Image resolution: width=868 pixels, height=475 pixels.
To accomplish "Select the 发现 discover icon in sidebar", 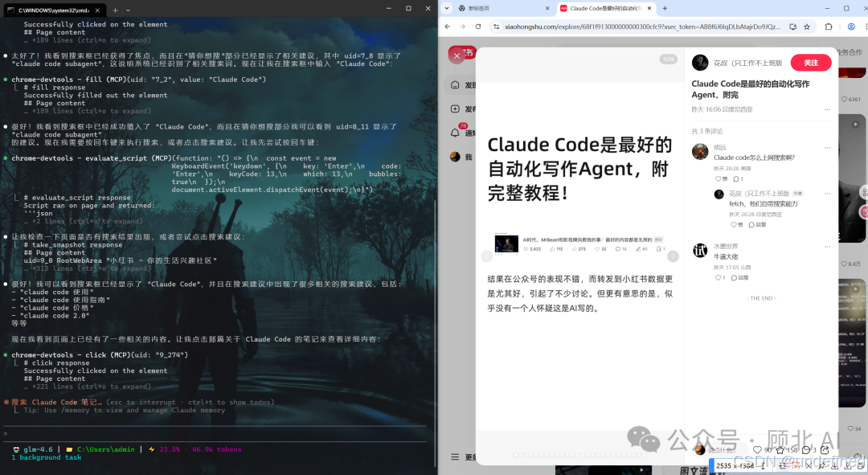I will pyautogui.click(x=455, y=86).
